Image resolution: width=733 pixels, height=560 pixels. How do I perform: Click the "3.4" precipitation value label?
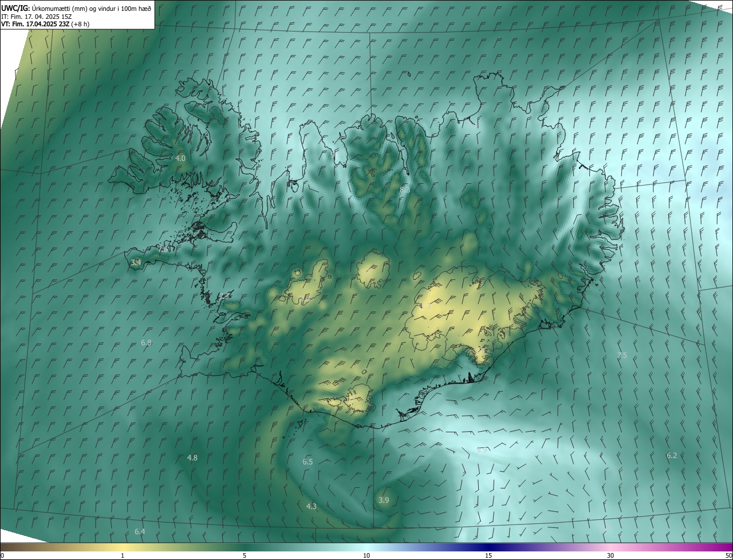[136, 263]
